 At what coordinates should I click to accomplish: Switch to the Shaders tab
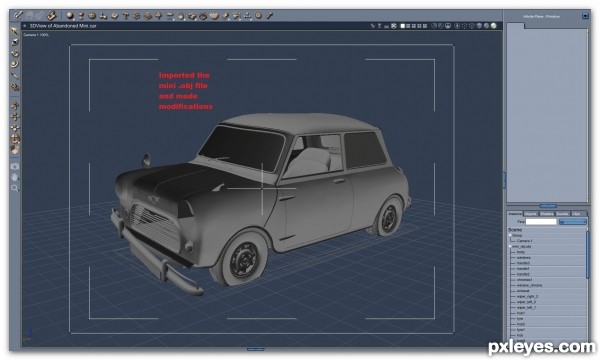coord(546,214)
